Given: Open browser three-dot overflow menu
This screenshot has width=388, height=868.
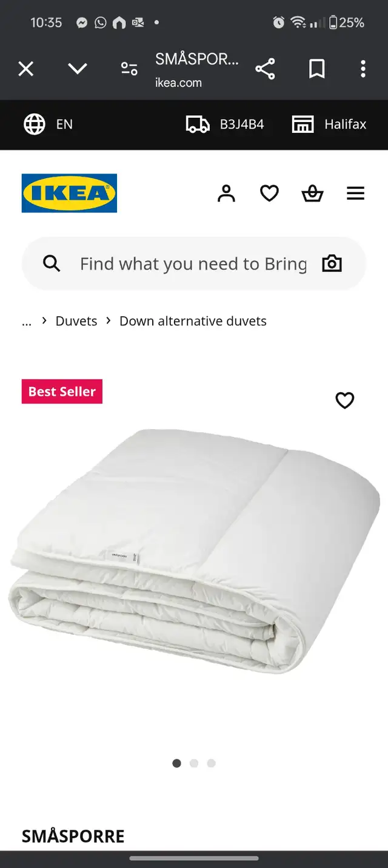Looking at the screenshot, I should 363,69.
